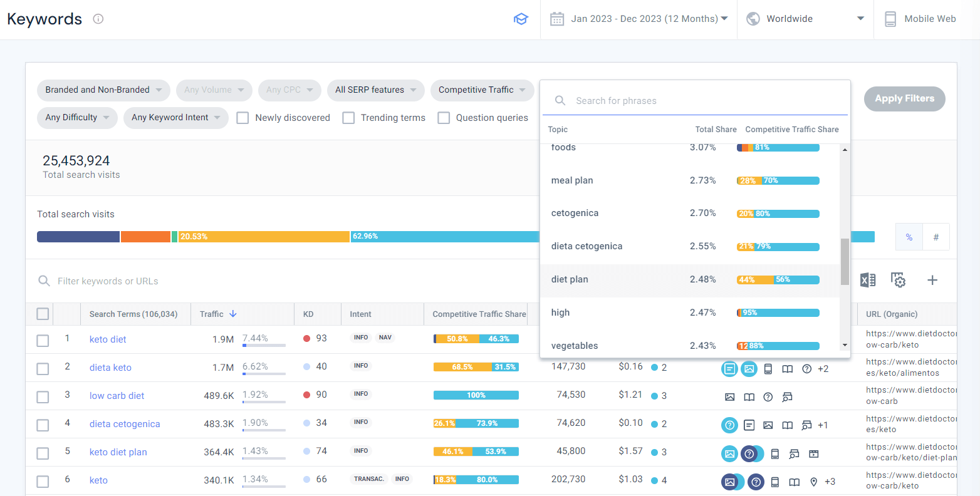
Task: Click the Apply Filters button
Action: coord(904,99)
